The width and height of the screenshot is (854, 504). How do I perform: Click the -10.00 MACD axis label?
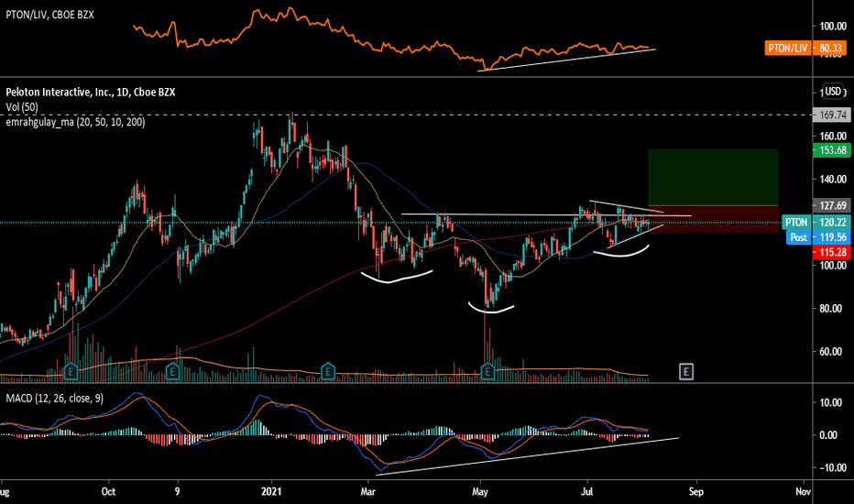coord(833,467)
